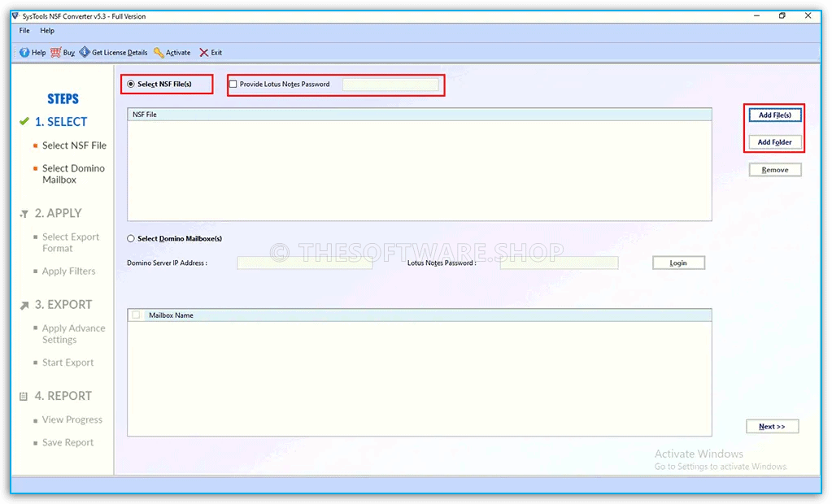The image size is (832, 504).
Task: Click the Remove button
Action: pyautogui.click(x=775, y=170)
